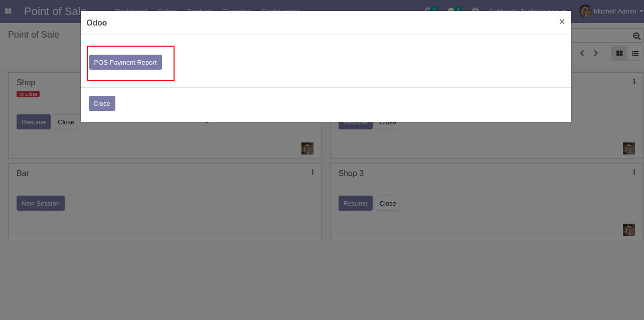Open the top-right card options menu
This screenshot has width=644, height=320.
pyautogui.click(x=634, y=81)
